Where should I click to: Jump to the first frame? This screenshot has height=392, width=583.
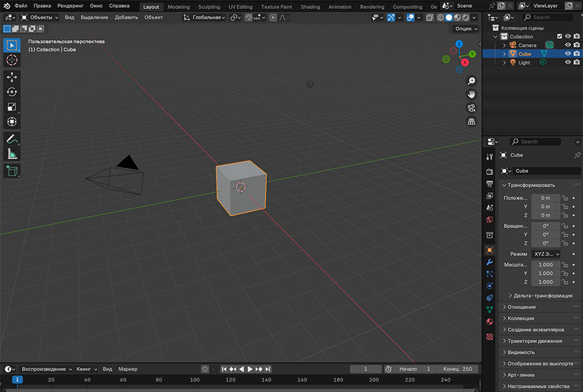224,369
